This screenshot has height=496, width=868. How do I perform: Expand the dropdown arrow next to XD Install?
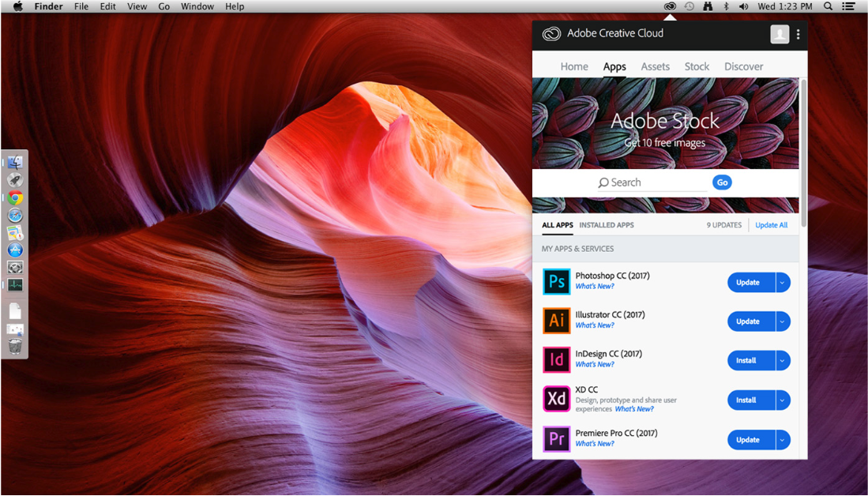(783, 400)
